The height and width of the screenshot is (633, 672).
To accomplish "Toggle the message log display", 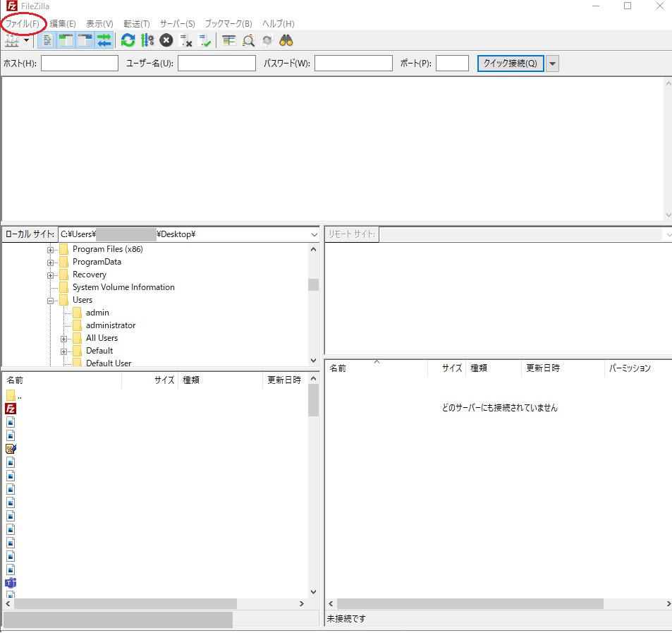I will coord(47,41).
